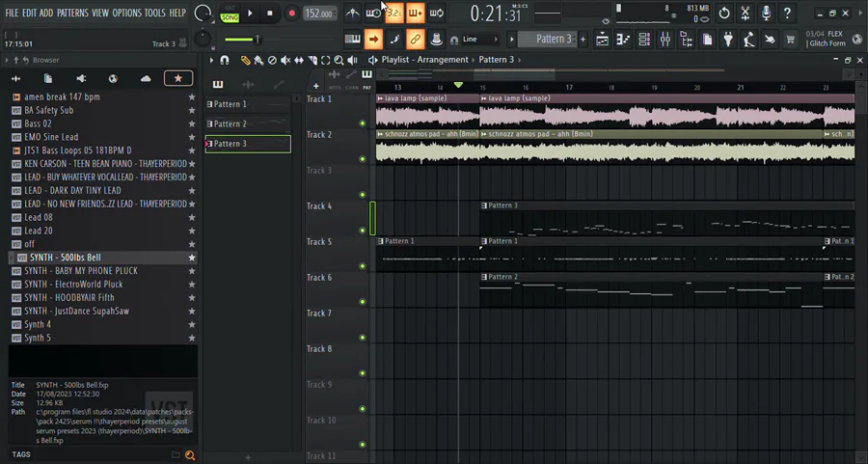Open the project picker (pages) icon

click(708, 40)
